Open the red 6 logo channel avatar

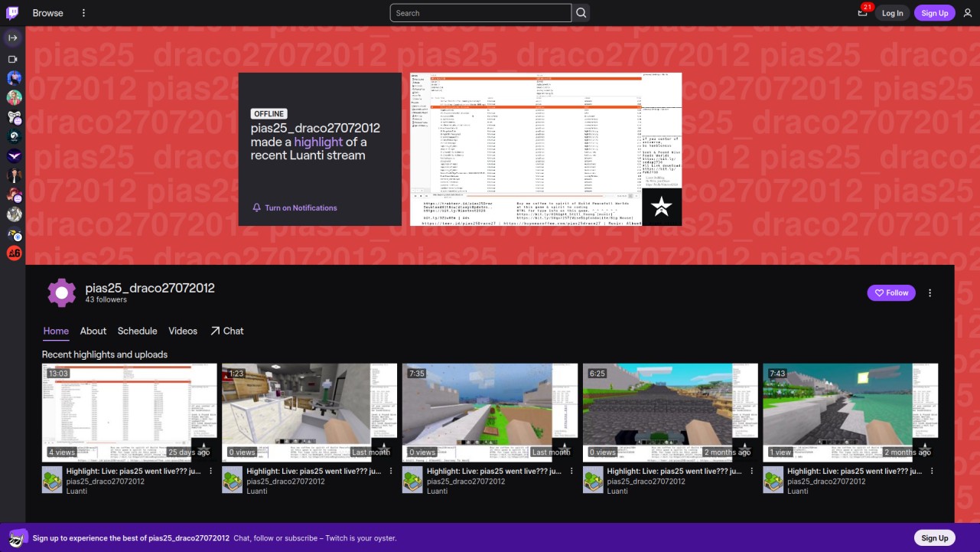[15, 253]
